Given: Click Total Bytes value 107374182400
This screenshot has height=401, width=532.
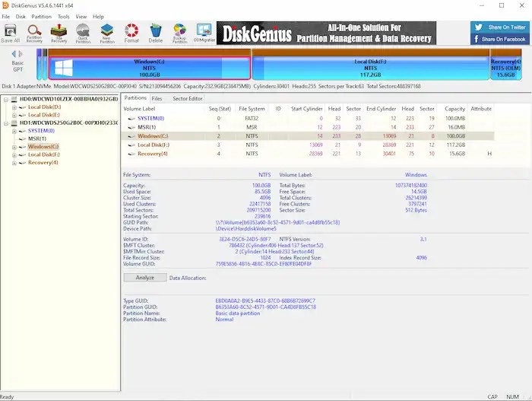Looking at the screenshot, I should (x=411, y=186).
